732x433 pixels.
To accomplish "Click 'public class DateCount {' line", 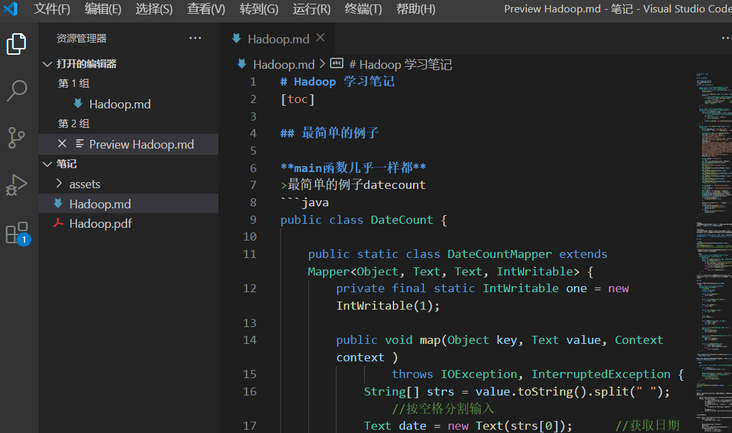I will pos(364,220).
